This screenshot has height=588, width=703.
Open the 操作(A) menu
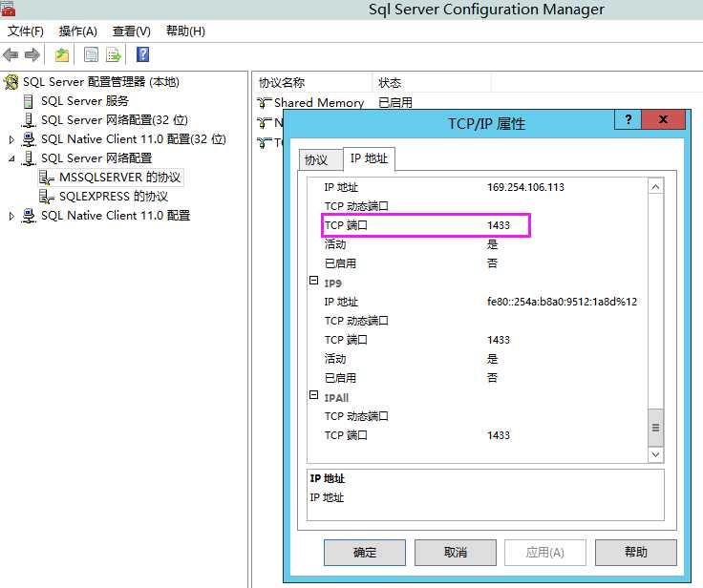[x=78, y=31]
